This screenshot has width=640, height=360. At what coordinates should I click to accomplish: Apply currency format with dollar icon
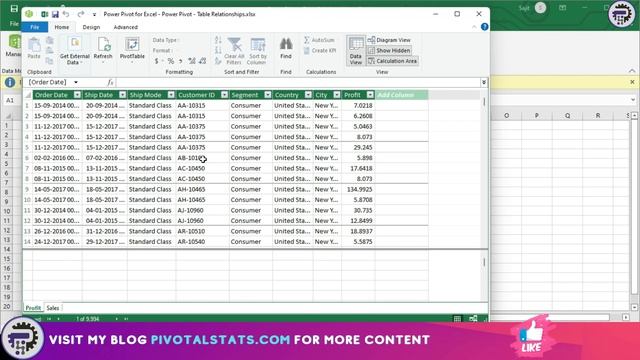click(157, 61)
